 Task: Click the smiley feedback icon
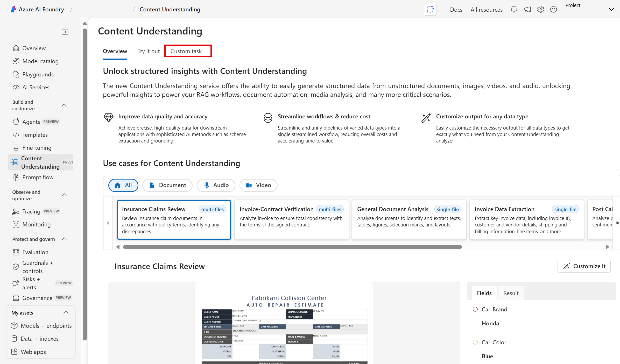point(553,9)
